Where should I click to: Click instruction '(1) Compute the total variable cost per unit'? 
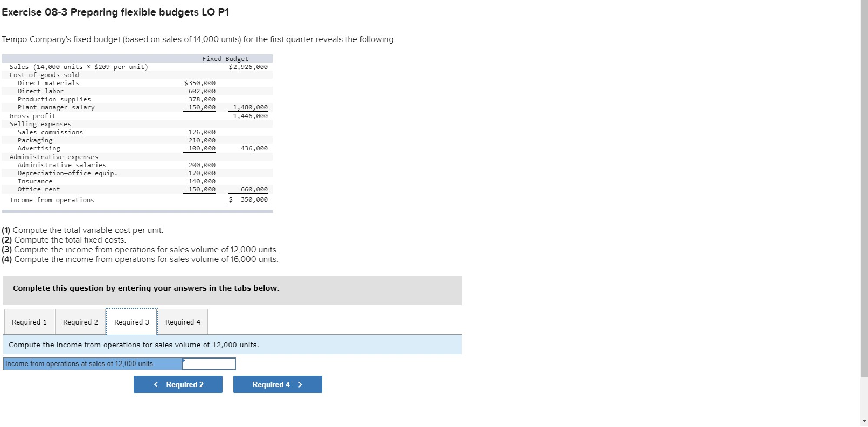[x=82, y=230]
